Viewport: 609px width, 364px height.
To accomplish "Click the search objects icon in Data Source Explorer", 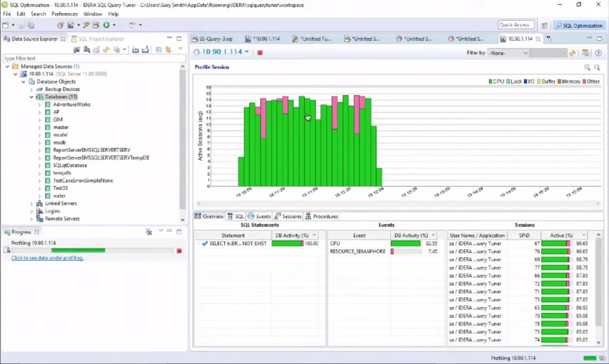I will pyautogui.click(x=87, y=50).
